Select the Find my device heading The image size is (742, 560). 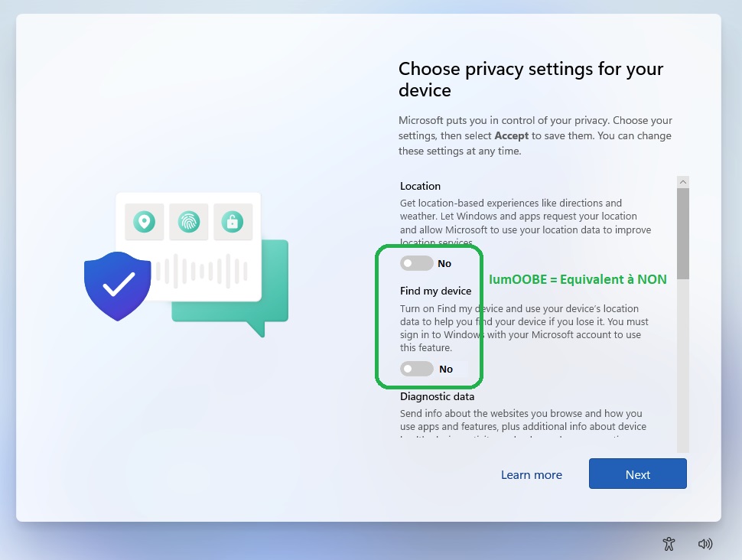435,291
